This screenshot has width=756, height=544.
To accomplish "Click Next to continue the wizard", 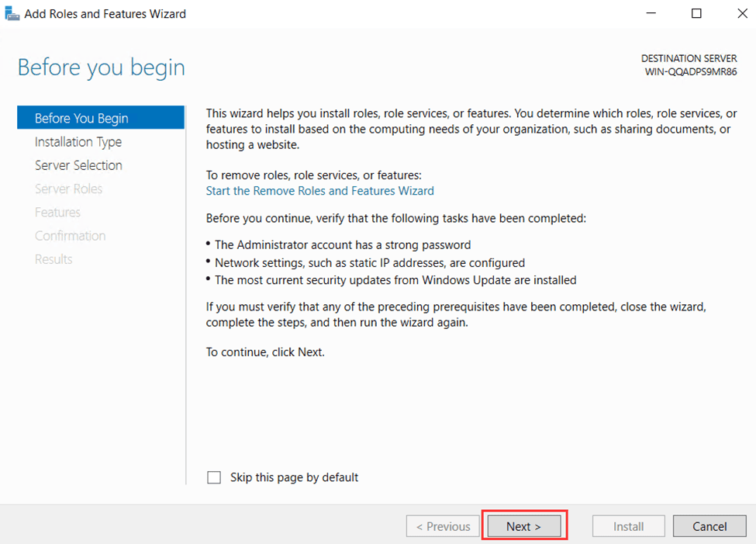I will tap(525, 526).
